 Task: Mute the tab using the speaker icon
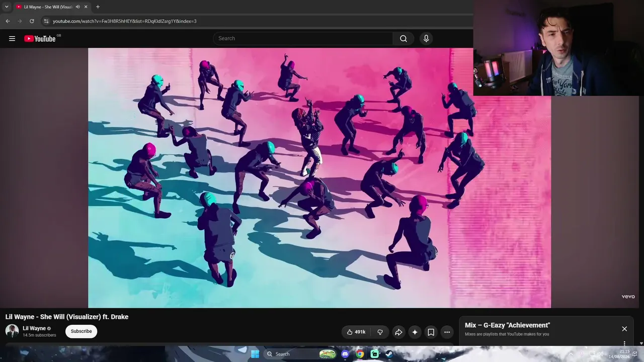coord(77,7)
